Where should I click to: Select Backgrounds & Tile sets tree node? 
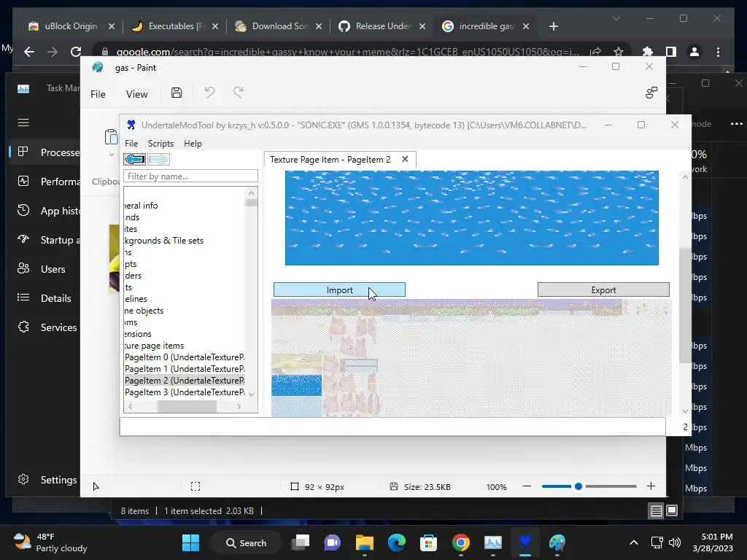pos(164,241)
